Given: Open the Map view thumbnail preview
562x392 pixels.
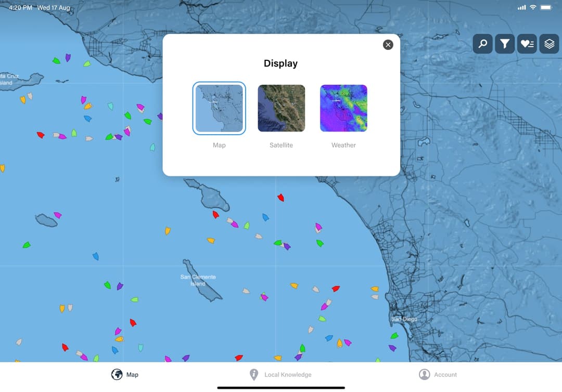Looking at the screenshot, I should point(219,108).
